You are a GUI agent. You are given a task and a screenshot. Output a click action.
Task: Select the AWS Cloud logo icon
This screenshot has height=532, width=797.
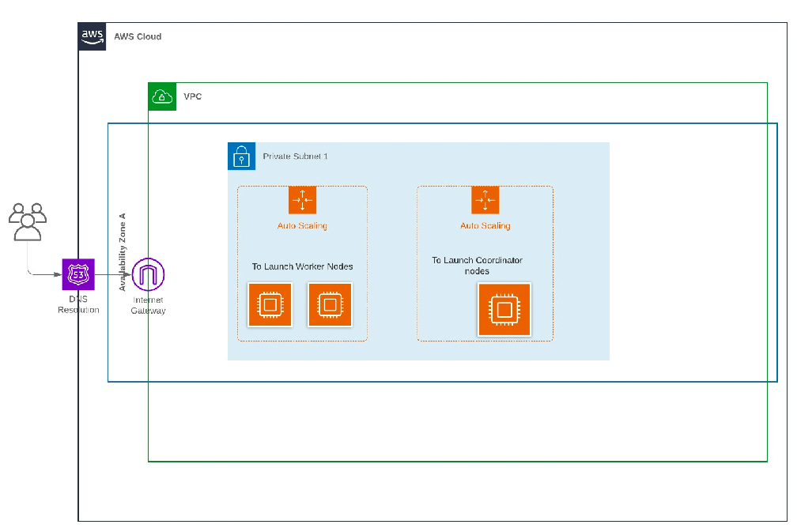92,36
